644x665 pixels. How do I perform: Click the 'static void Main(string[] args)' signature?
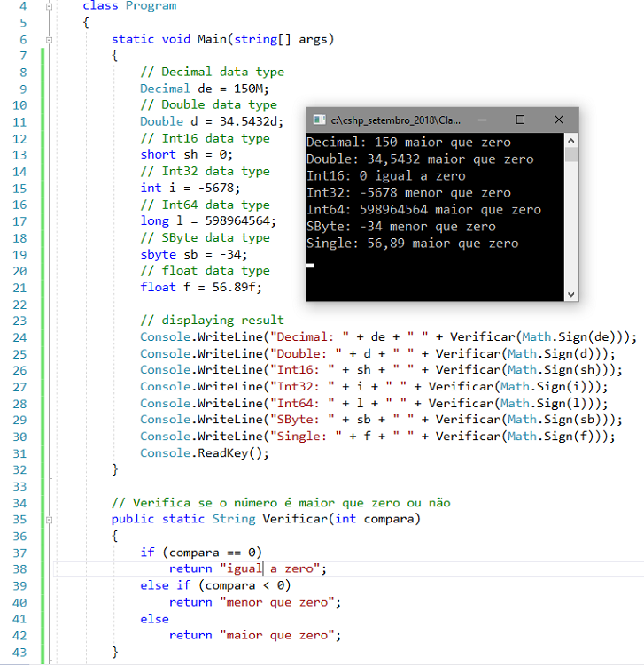tap(222, 39)
